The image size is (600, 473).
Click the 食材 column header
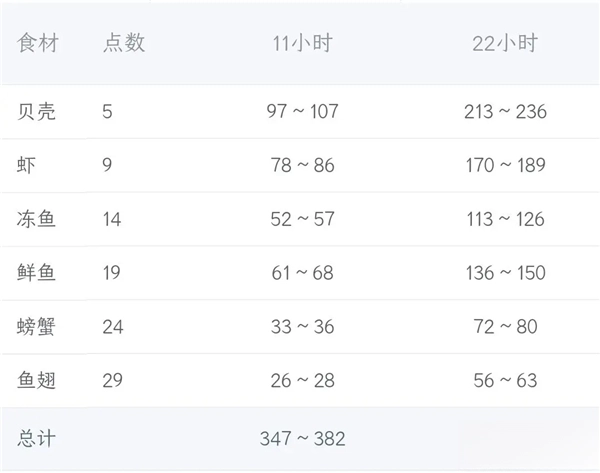[x=37, y=43]
